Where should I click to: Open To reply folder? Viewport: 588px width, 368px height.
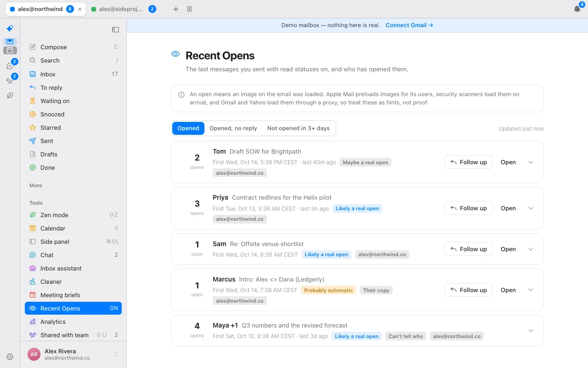coord(73,87)
